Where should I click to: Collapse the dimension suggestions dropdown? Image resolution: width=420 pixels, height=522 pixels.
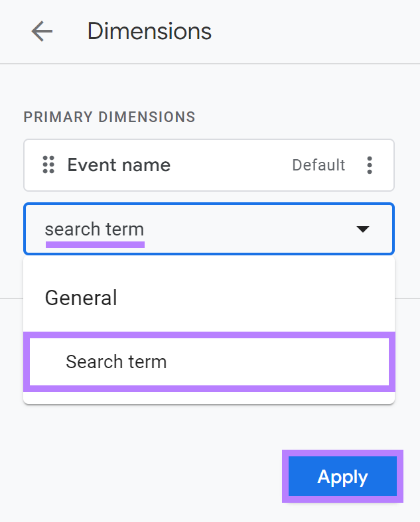[x=362, y=229]
